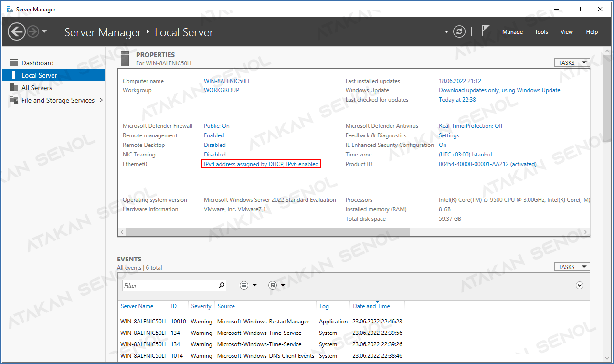The height and width of the screenshot is (364, 614).
Task: Open the Events TASKS dropdown
Action: coord(572,267)
